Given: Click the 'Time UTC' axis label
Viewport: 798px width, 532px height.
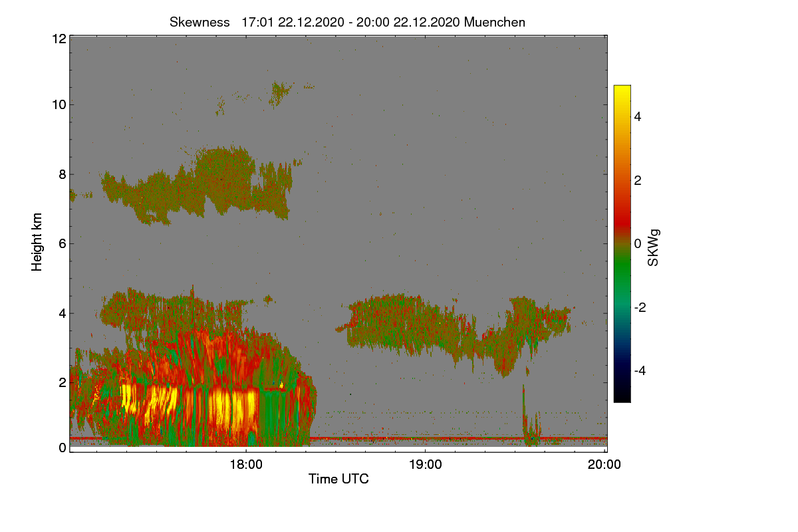Looking at the screenshot, I should pos(338,479).
